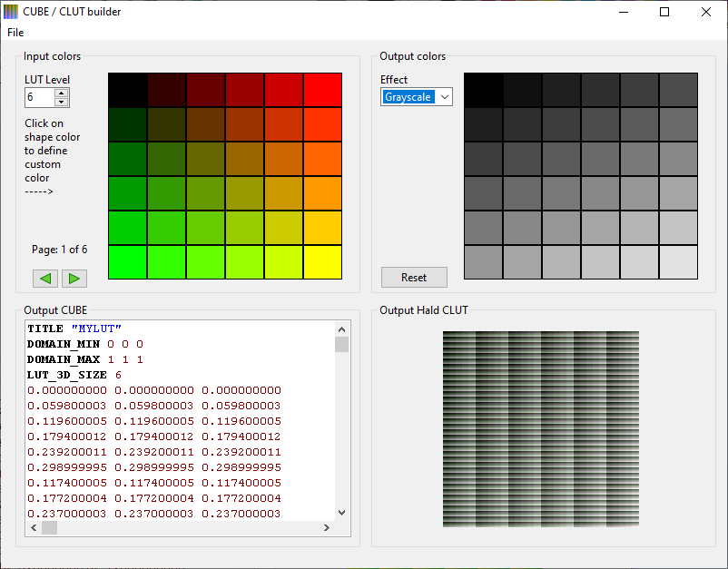Click the TITLE "MYLUT" line
The image size is (728, 569).
click(x=74, y=329)
